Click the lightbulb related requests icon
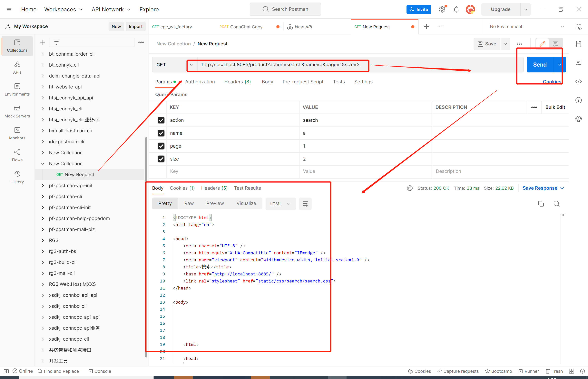 click(579, 119)
